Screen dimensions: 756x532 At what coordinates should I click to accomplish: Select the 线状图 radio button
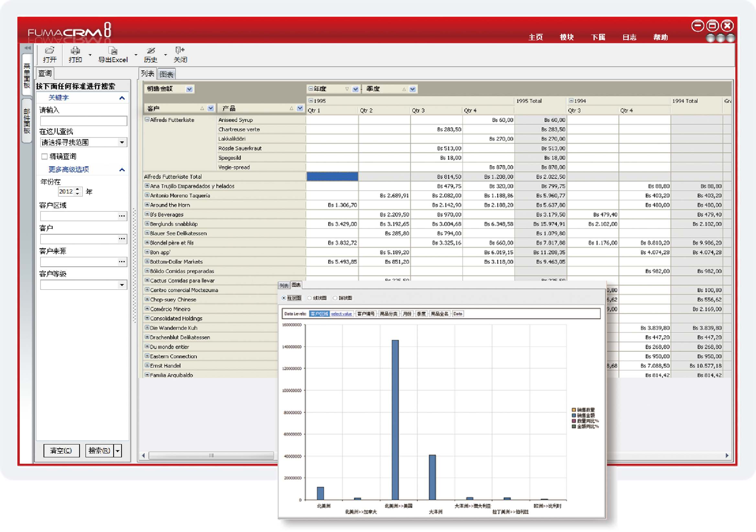point(309,298)
